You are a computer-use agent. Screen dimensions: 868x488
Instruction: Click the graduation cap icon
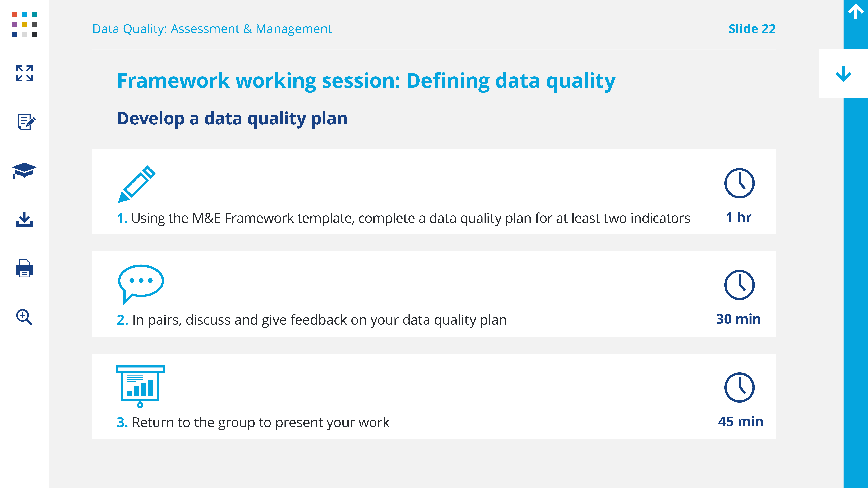pos(24,170)
